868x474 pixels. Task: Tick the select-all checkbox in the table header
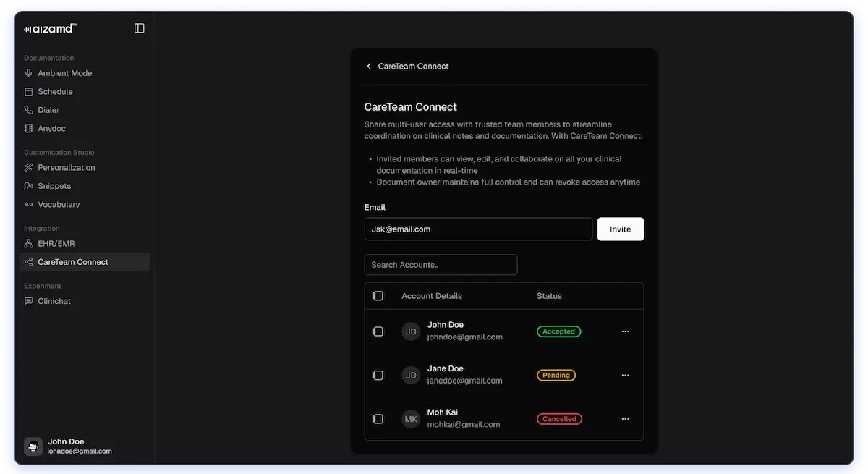pos(378,296)
